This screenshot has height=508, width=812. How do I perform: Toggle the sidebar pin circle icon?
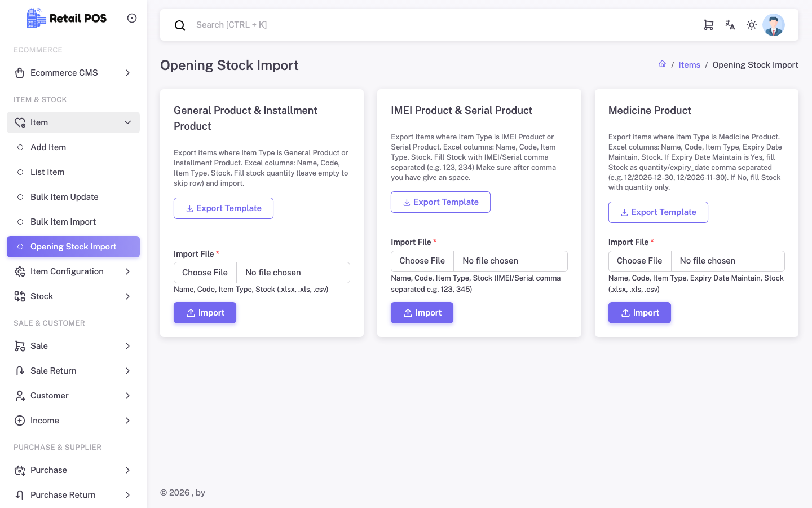point(132,18)
